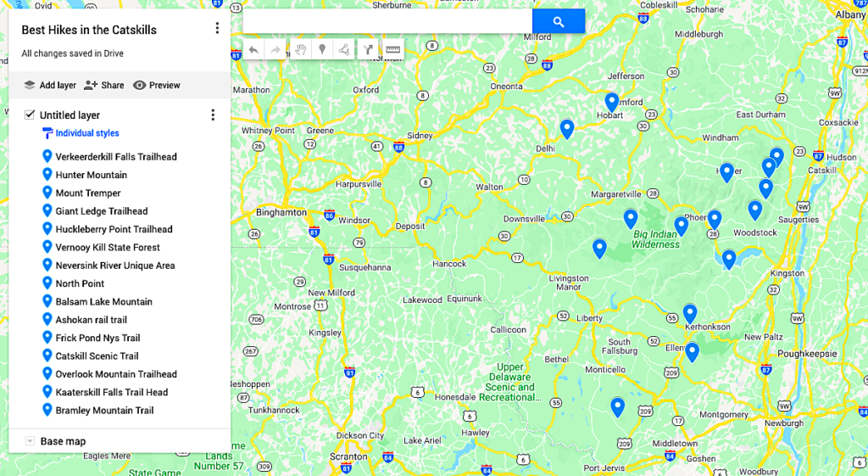Click the pin icon beside Bramley Mountain Trail
This screenshot has width=868, height=476.
tap(47, 410)
